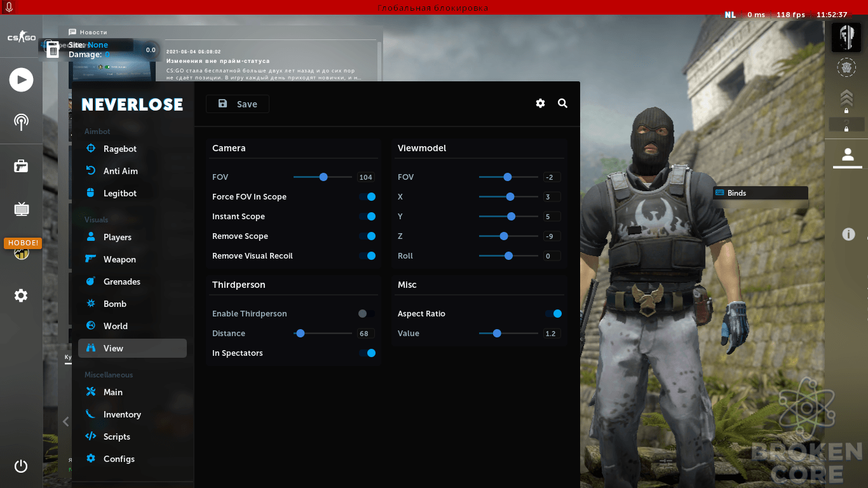Click the left arrow on news panel
Viewport: 868px width, 488px height.
click(x=65, y=421)
